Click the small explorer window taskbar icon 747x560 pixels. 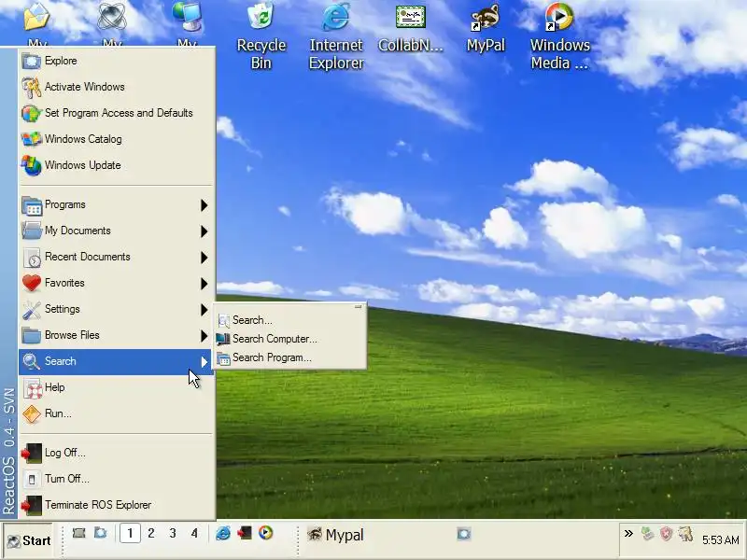click(x=463, y=533)
